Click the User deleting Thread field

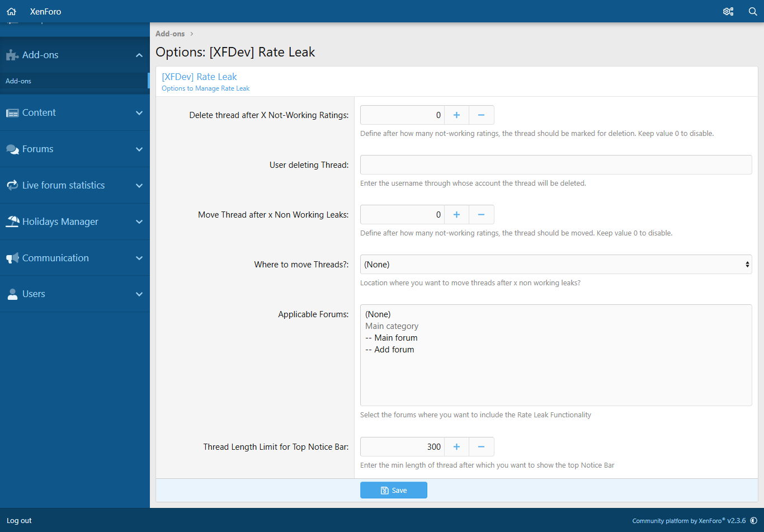pyautogui.click(x=555, y=165)
